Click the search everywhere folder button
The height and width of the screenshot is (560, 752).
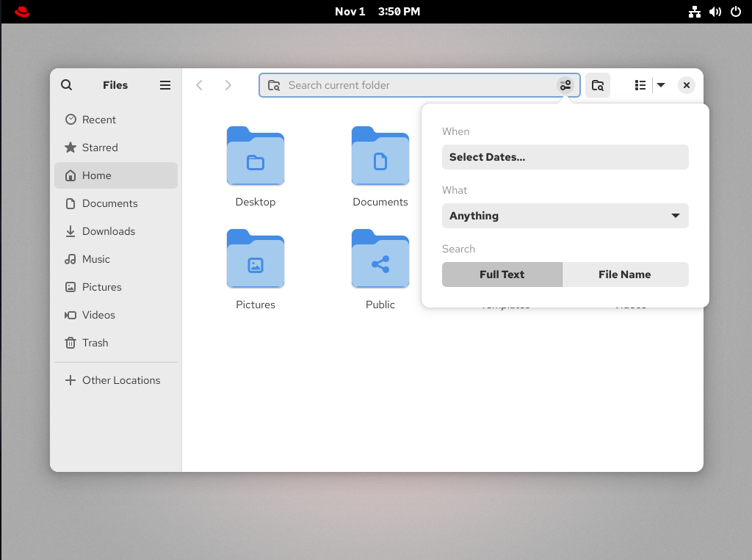pyautogui.click(x=598, y=85)
